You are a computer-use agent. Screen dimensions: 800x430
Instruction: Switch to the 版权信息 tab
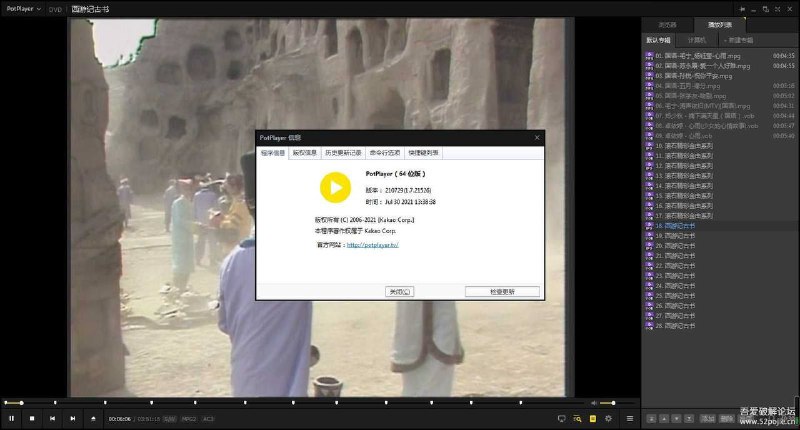[305, 153]
